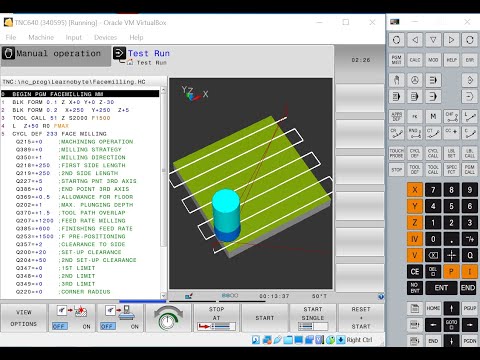
Task: Click the CT tangential circle key
Action: (433, 133)
